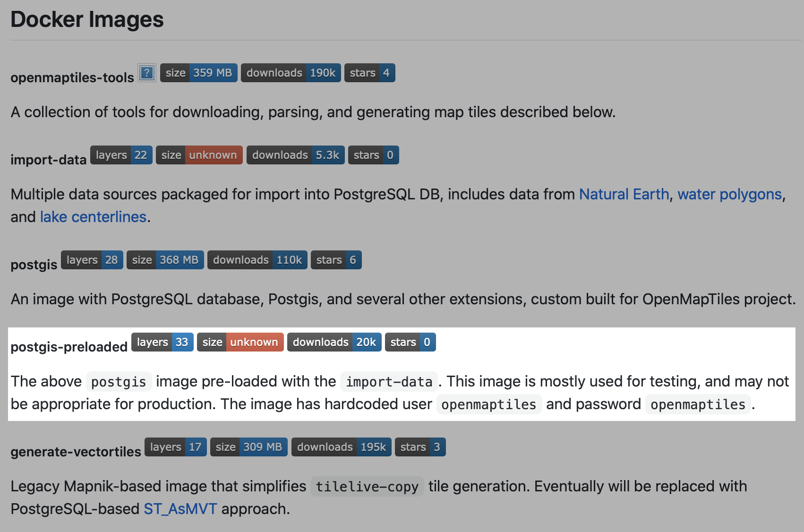804x532 pixels.
Task: Open postgis-preloaded size unknown badge
Action: pyautogui.click(x=240, y=342)
